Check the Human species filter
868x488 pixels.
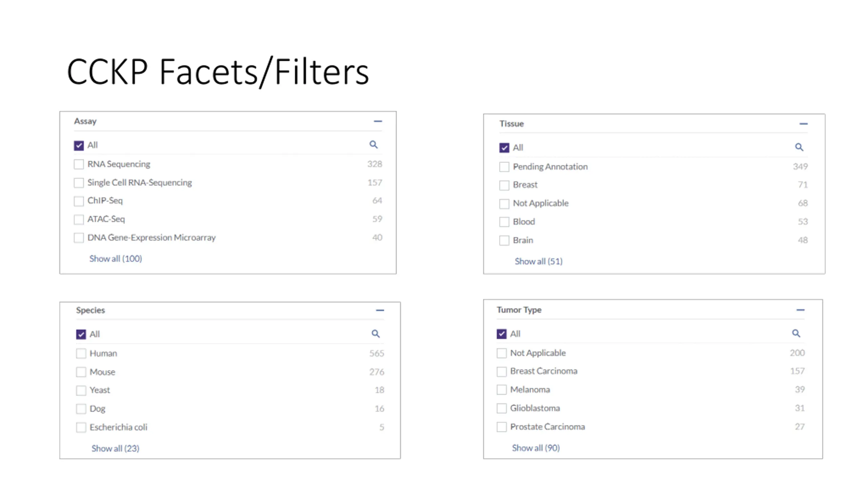click(81, 353)
